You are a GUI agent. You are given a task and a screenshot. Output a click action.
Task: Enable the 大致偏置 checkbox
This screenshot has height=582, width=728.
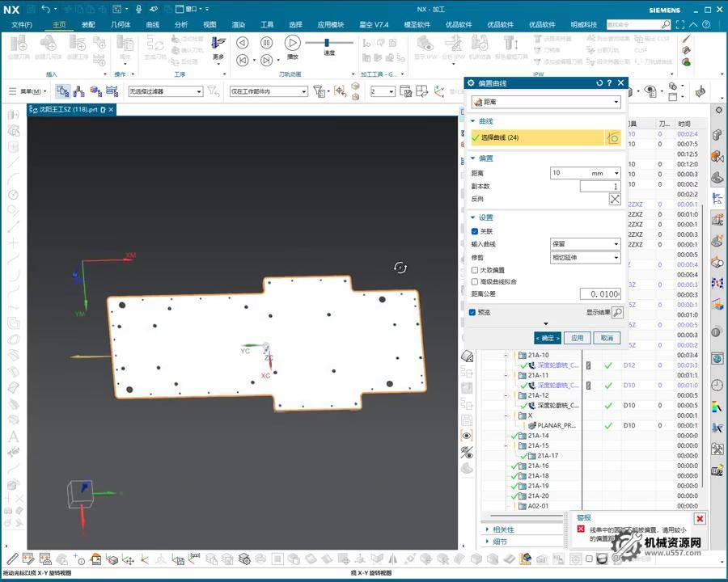coord(475,270)
